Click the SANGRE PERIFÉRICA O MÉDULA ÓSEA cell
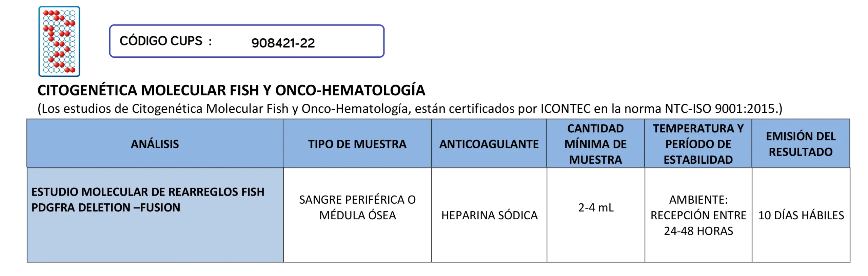Screen dimensions: 868x276 [357, 207]
